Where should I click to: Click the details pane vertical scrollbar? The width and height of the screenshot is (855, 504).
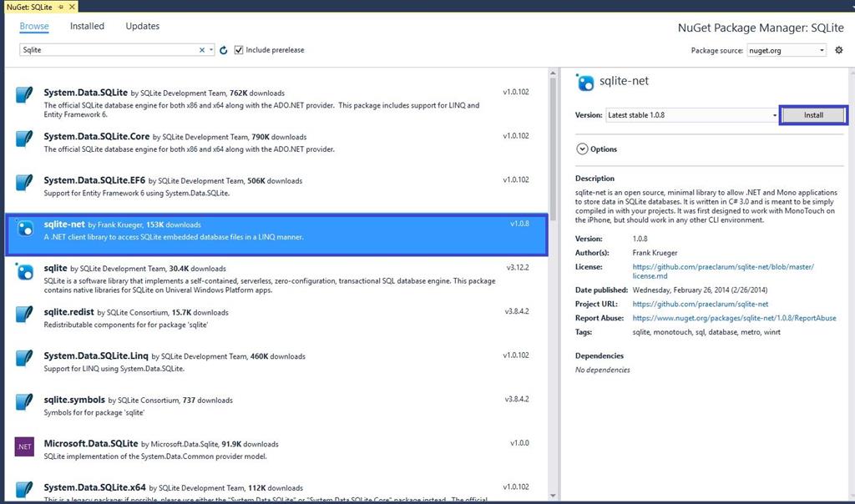click(x=851, y=284)
